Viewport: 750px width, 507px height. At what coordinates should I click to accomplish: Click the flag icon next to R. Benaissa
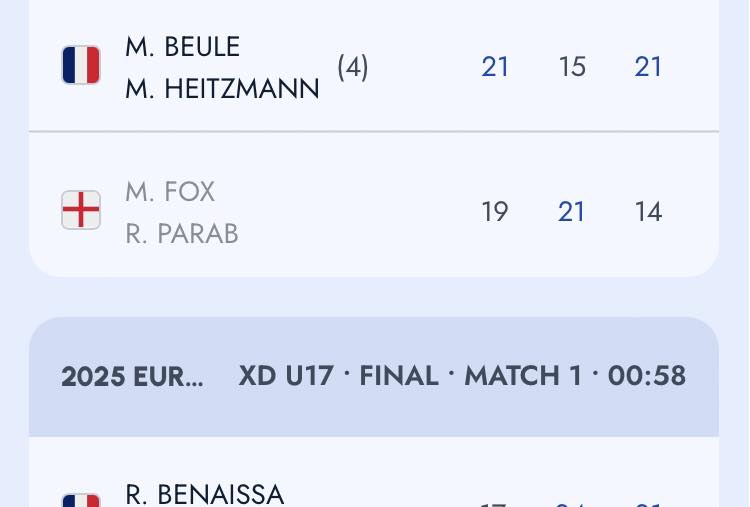(80, 500)
